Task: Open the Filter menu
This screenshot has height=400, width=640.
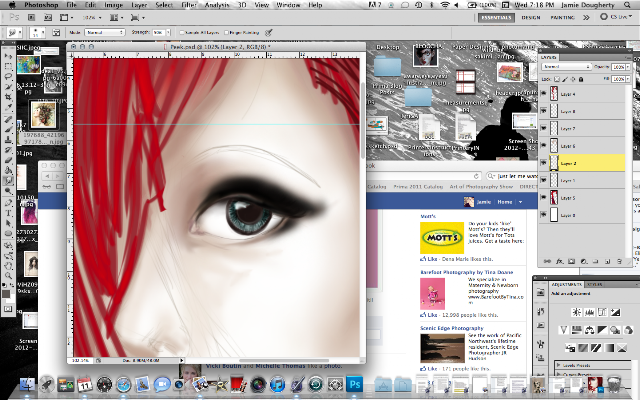Action: [189, 5]
